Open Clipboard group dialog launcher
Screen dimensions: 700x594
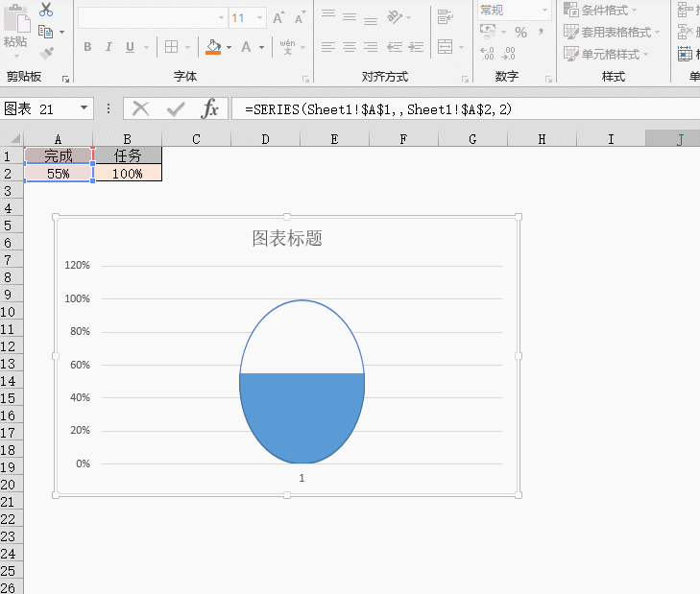coord(65,79)
